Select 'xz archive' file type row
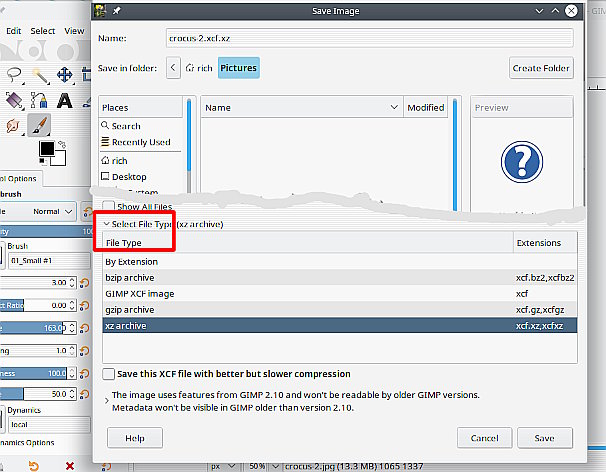The width and height of the screenshot is (606, 472). [340, 325]
